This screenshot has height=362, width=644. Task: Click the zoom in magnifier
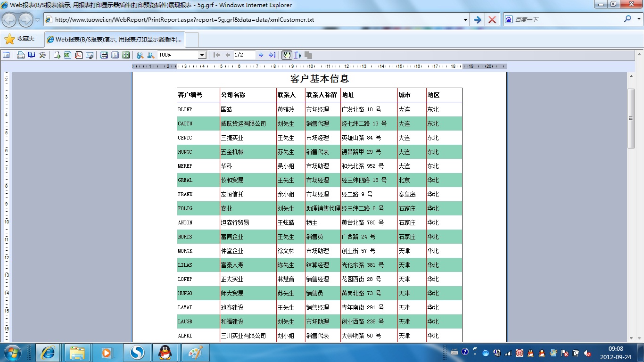(140, 55)
